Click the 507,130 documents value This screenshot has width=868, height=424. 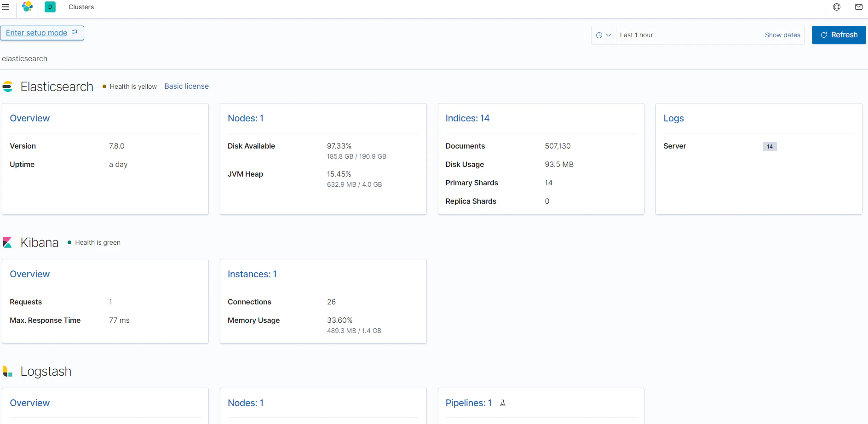558,146
